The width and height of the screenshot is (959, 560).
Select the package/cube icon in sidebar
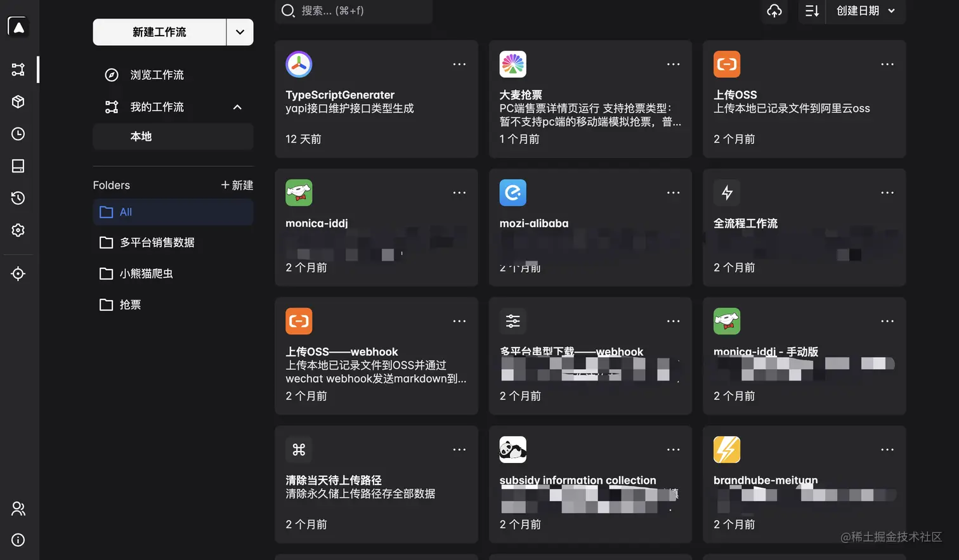click(x=18, y=101)
